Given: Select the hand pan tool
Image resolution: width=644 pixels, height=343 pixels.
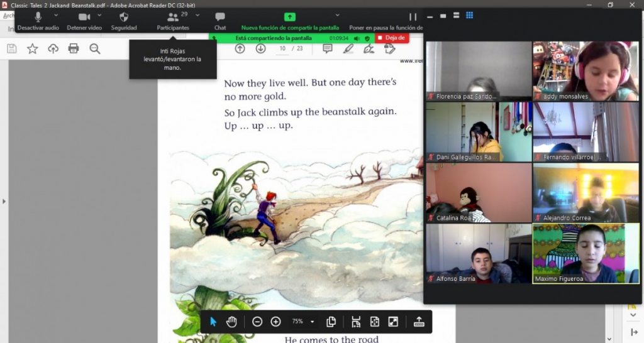Looking at the screenshot, I should coord(231,322).
